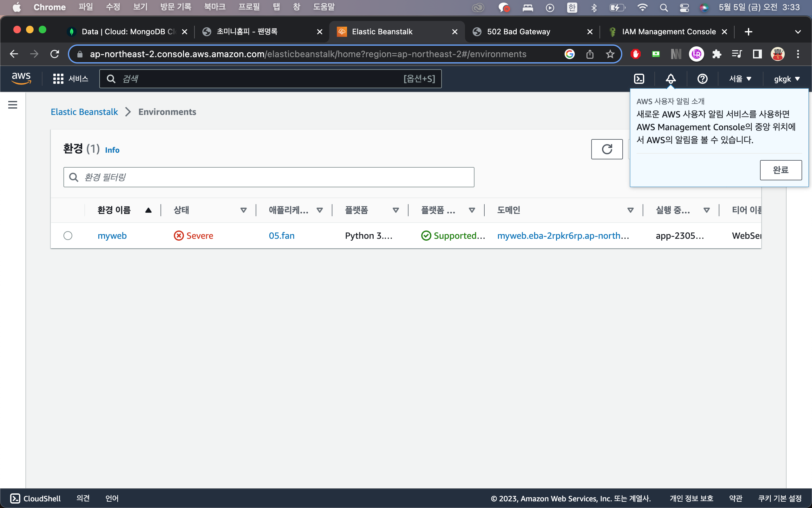Close the 502 Bad Gateway tab

(590, 31)
